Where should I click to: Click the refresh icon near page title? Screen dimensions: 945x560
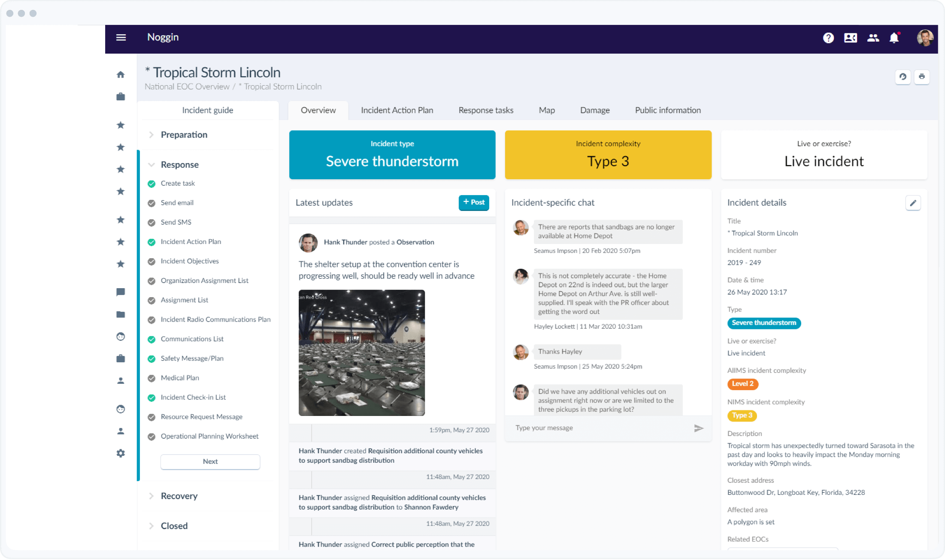click(x=903, y=77)
